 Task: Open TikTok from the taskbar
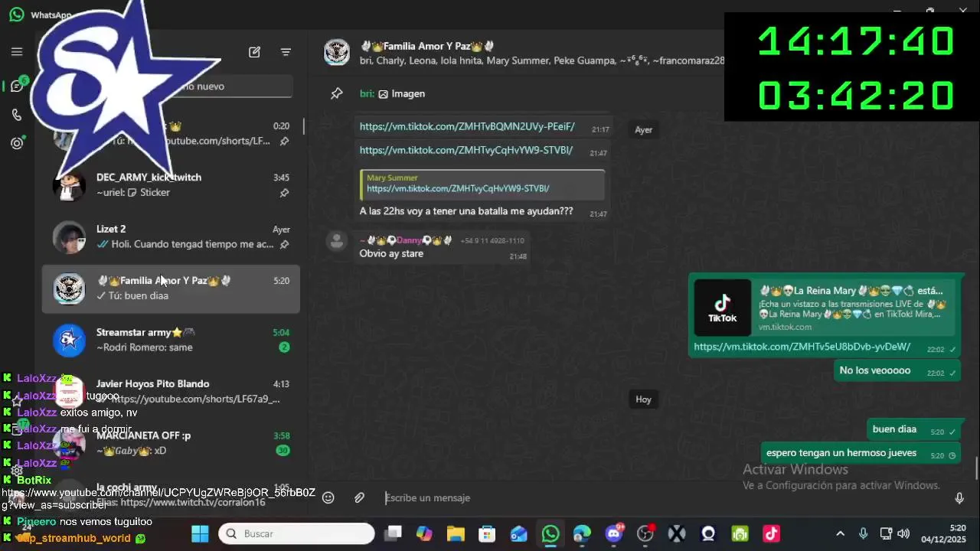tap(771, 533)
